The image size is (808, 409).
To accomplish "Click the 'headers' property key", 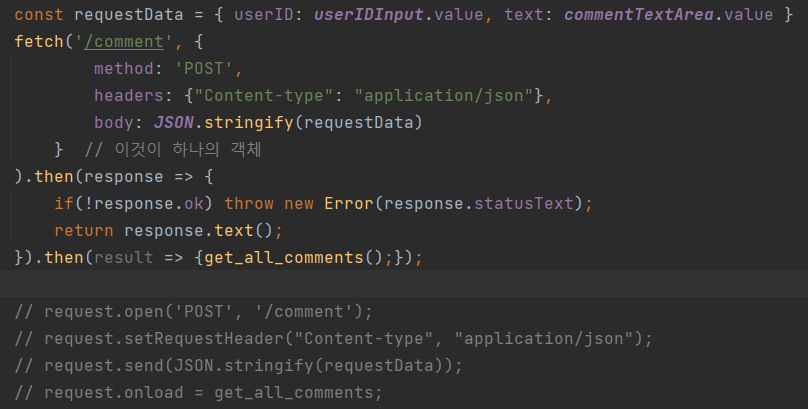I will pyautogui.click(x=129, y=95).
